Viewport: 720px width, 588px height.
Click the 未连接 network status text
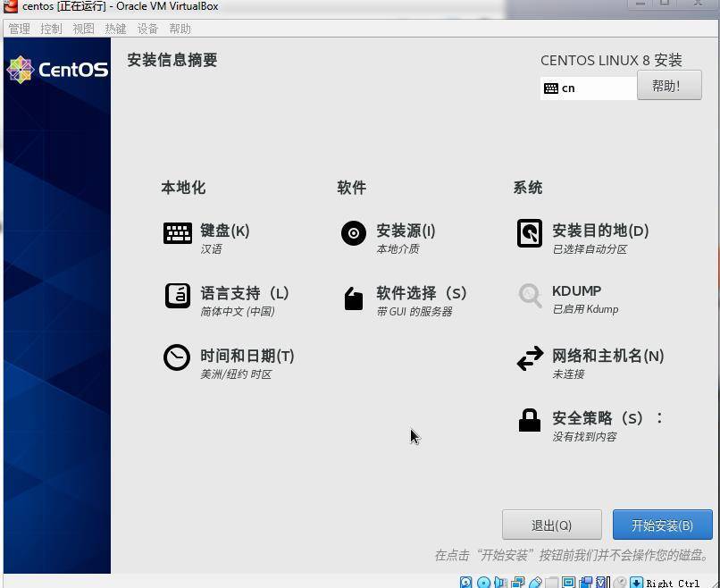[x=568, y=374]
